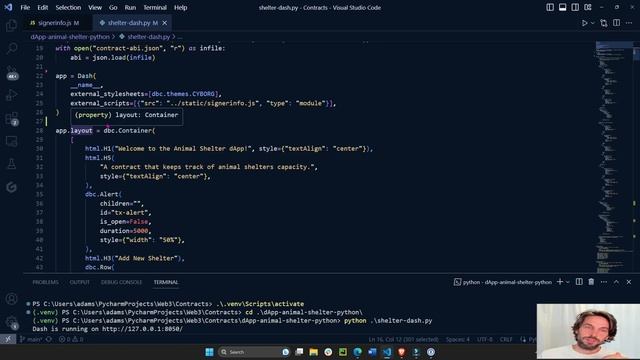Image resolution: width=640 pixels, height=360 pixels.
Task: Open errors and warnings count in status bar
Action: pyautogui.click(x=71, y=339)
